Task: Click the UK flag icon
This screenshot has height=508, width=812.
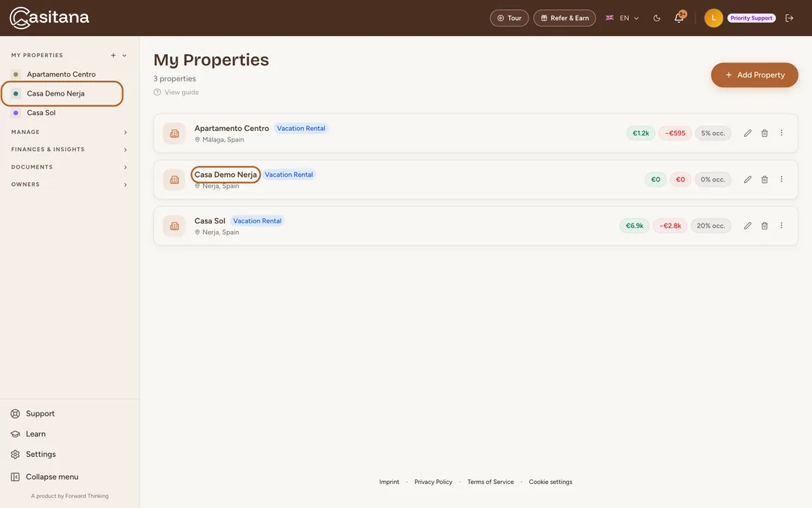Action: tap(610, 17)
